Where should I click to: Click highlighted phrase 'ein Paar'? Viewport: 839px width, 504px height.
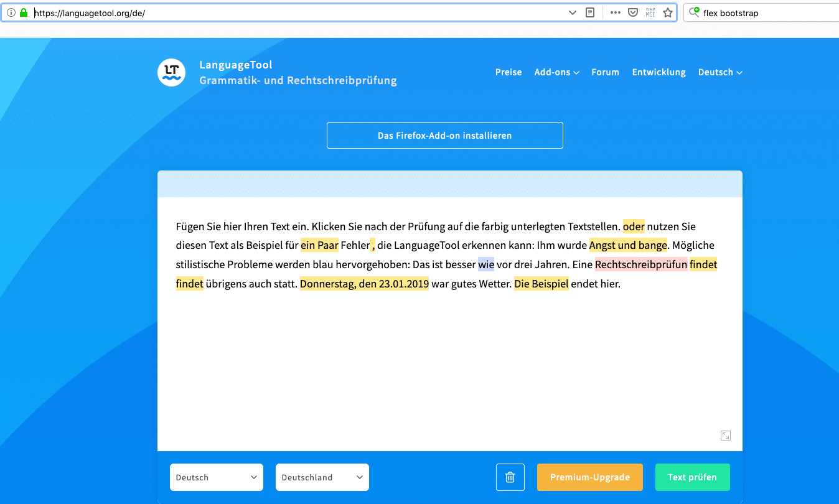pos(319,245)
